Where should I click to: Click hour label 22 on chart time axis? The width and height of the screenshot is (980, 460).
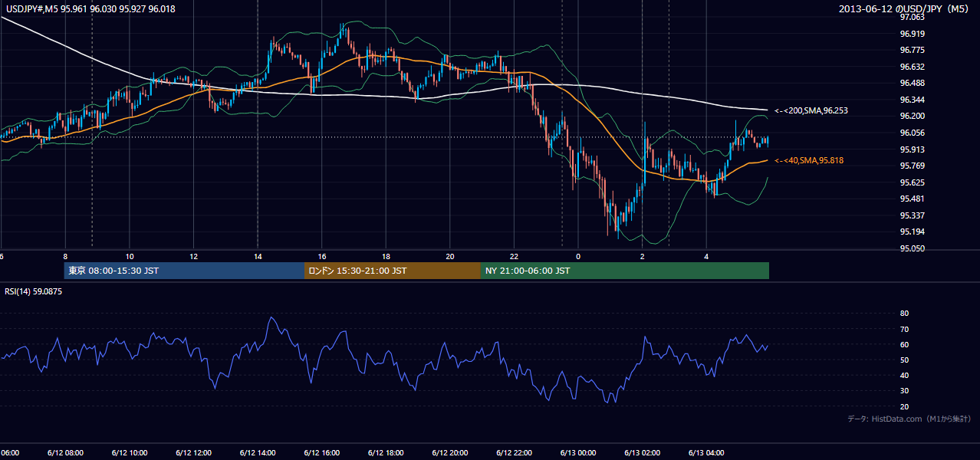click(515, 256)
